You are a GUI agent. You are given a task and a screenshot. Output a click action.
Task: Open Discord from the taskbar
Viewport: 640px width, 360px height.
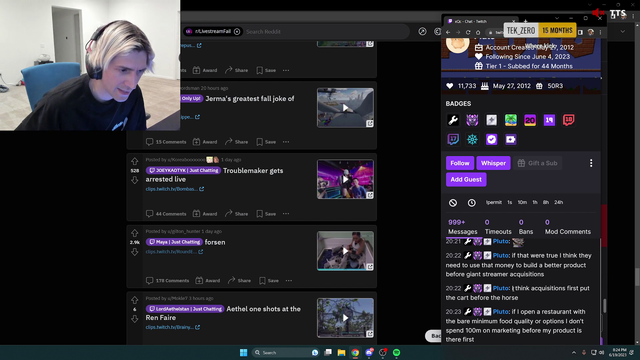pos(369,352)
